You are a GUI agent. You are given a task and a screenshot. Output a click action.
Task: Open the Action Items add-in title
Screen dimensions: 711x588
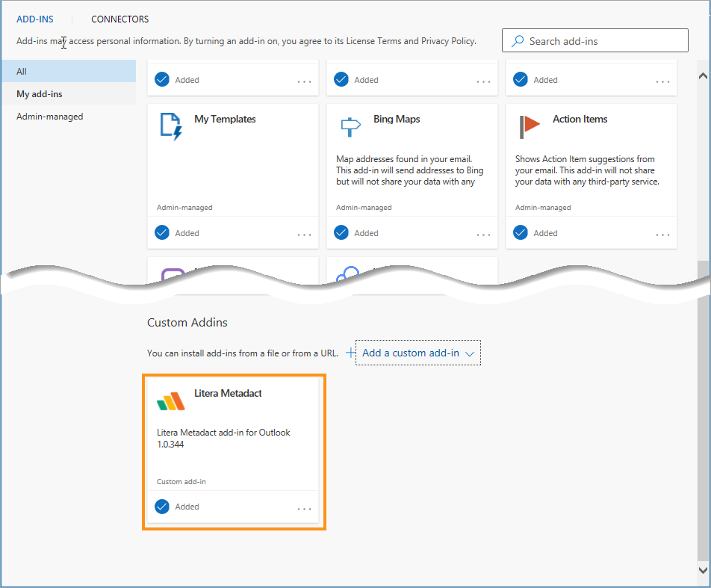(x=580, y=119)
